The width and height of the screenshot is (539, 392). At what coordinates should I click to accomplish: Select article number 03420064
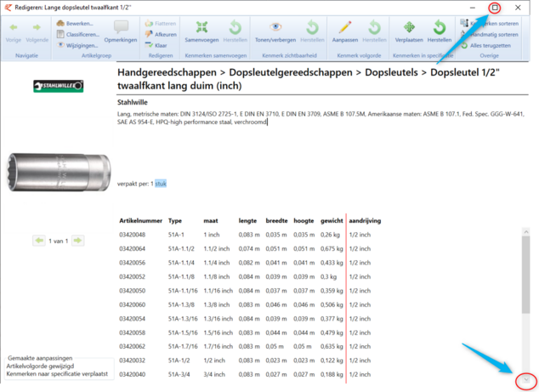(133, 248)
